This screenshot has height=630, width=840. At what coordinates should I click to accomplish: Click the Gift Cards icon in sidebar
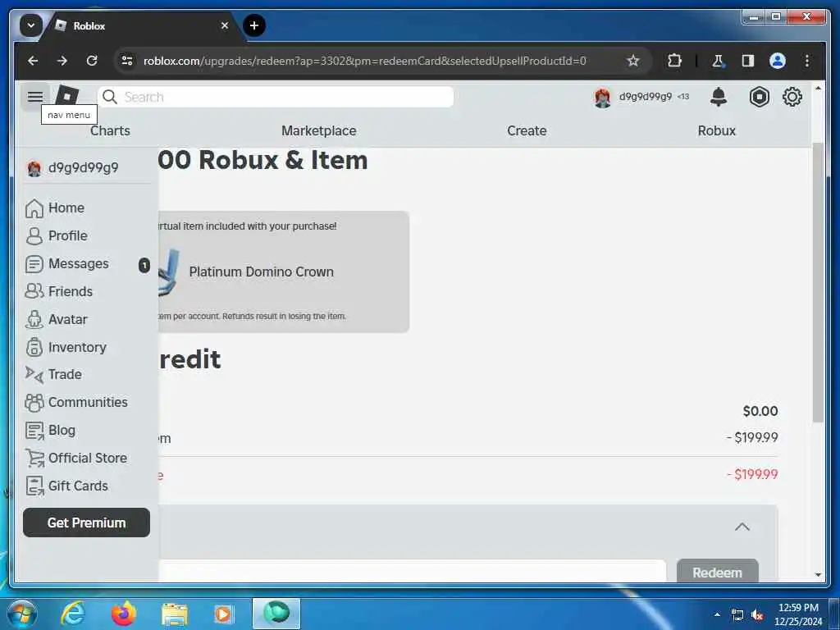click(x=34, y=486)
